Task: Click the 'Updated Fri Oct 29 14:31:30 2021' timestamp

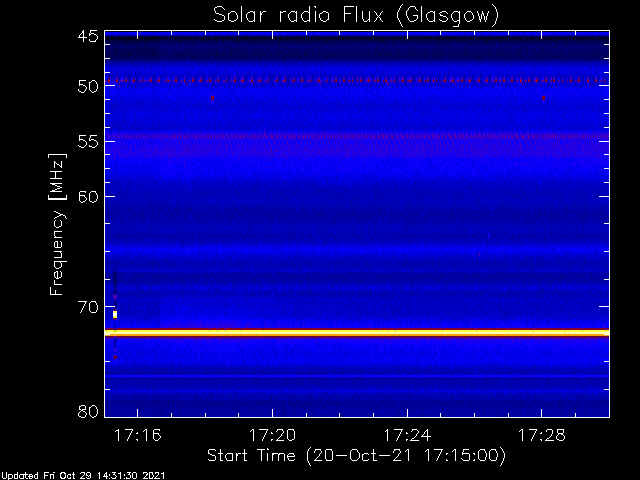Action: [x=83, y=476]
